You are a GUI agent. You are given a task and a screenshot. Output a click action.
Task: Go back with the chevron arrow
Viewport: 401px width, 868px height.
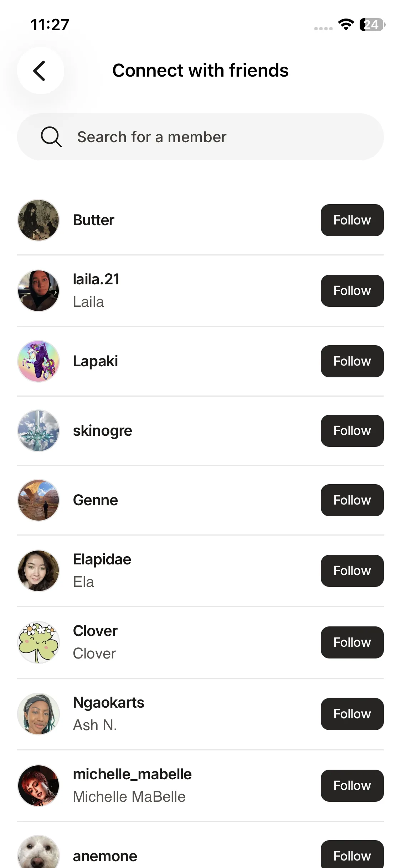[40, 71]
